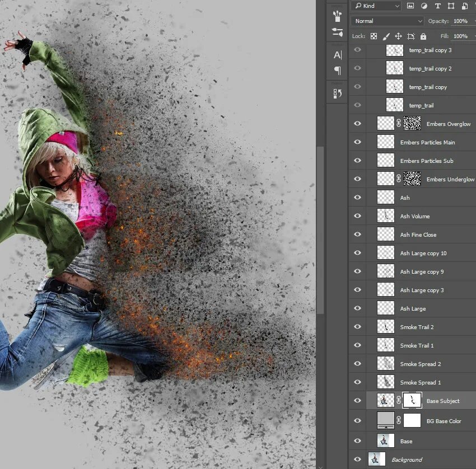Lock transparent pixels icon

374,36
